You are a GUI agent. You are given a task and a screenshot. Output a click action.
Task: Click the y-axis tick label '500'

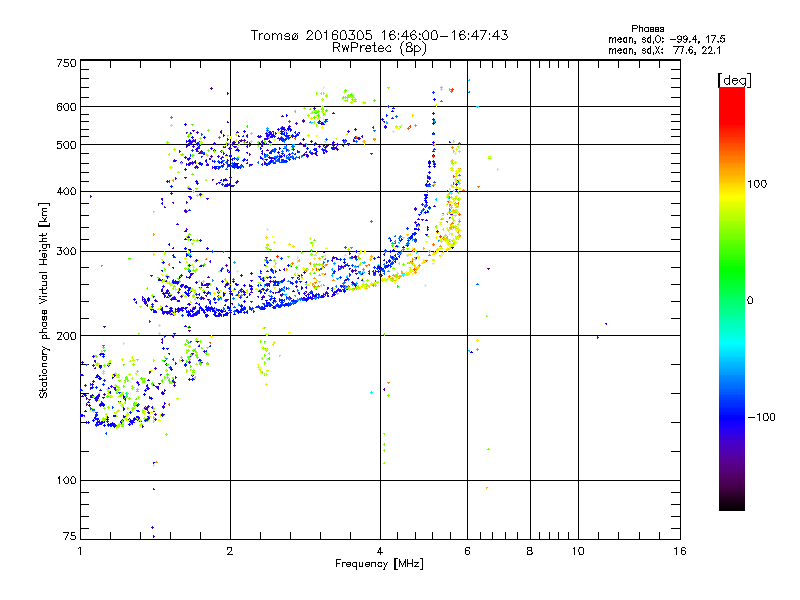tap(66, 145)
